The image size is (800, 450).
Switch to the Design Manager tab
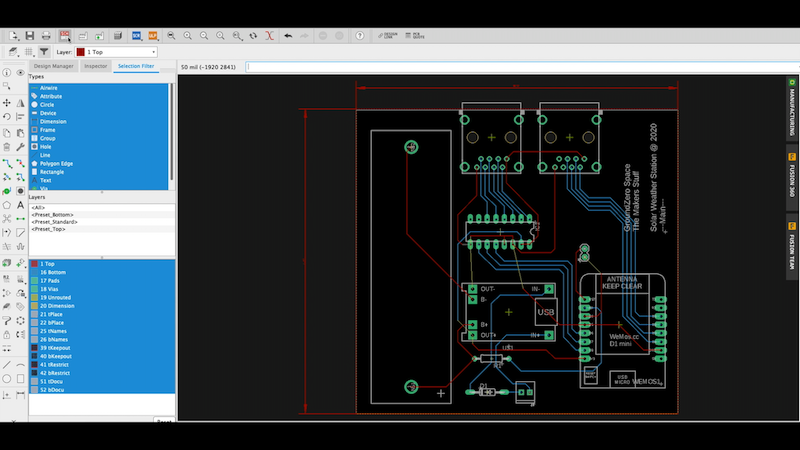click(54, 66)
